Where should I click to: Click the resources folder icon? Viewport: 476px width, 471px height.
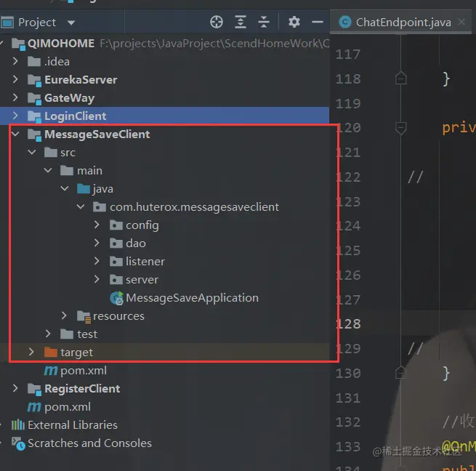(84, 316)
